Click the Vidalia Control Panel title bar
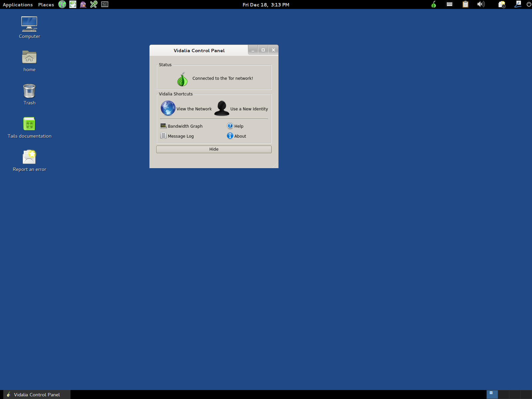The width and height of the screenshot is (532, 399). coord(199,50)
